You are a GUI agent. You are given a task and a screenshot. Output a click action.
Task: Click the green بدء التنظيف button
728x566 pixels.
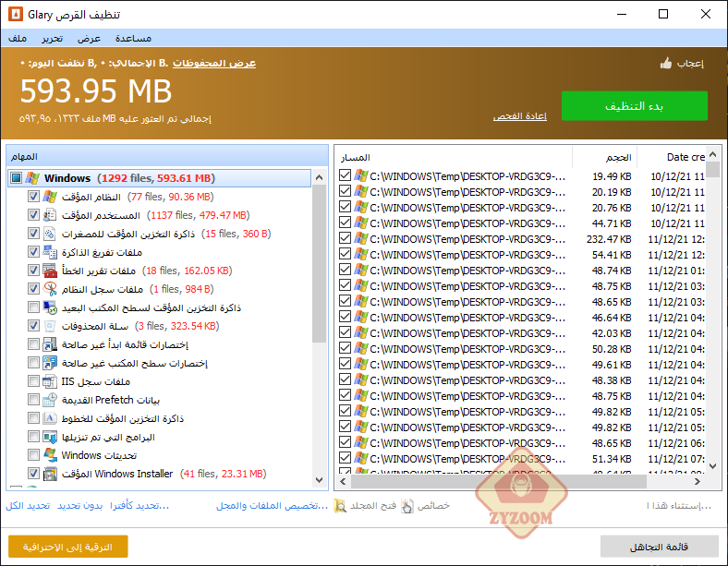pos(634,106)
